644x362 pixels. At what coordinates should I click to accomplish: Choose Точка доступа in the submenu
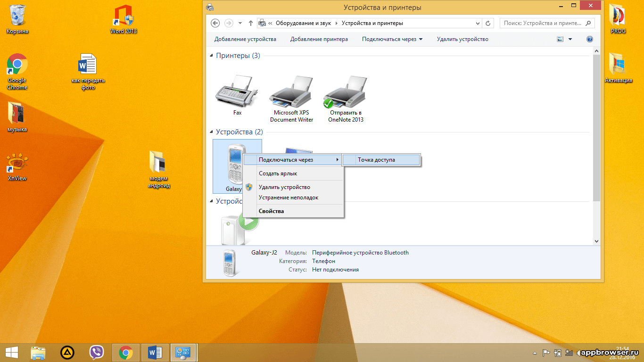coord(376,160)
